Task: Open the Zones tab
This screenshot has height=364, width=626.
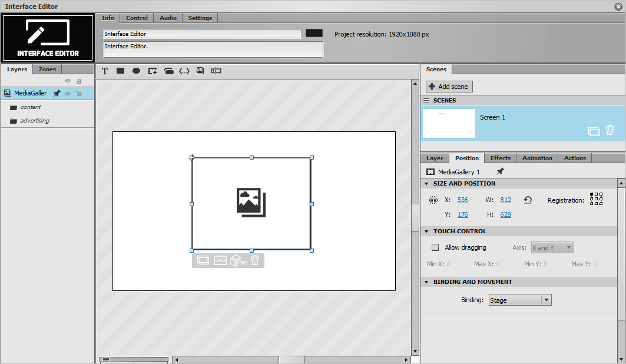Action: click(x=47, y=69)
